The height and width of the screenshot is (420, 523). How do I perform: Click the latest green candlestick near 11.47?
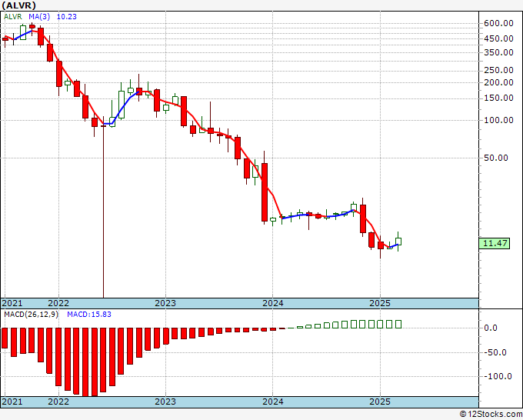(x=398, y=242)
